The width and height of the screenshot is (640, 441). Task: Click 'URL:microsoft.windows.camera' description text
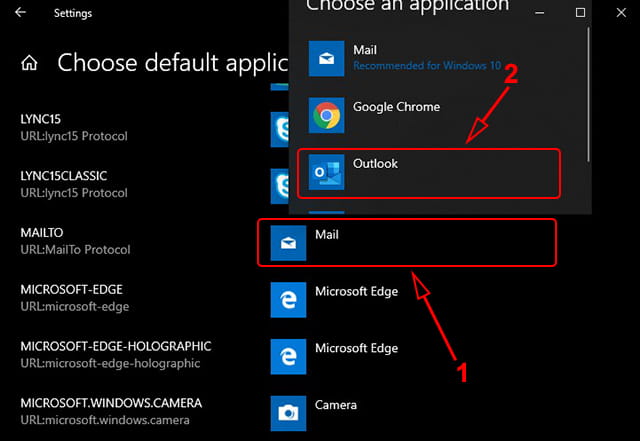click(x=105, y=420)
